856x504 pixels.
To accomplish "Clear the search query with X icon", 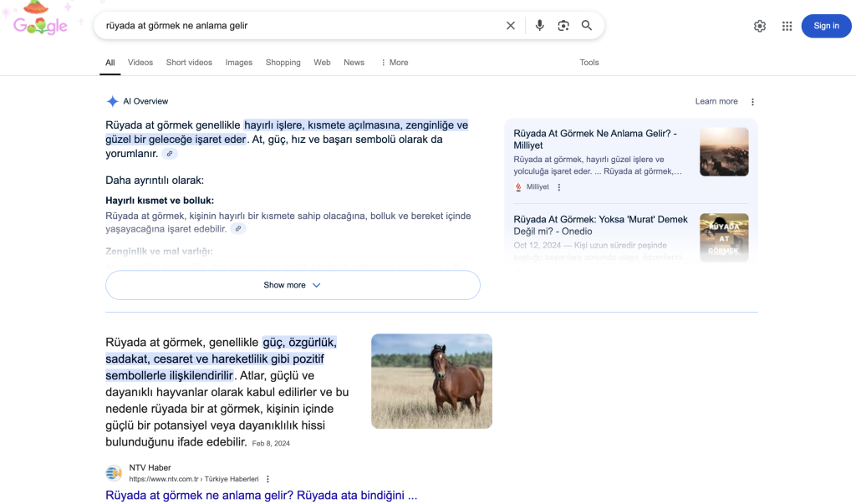I will [511, 26].
